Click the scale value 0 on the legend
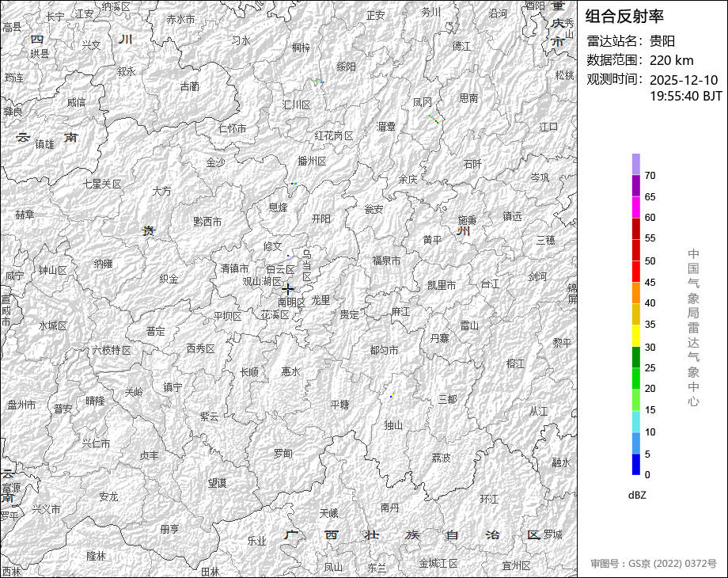This screenshot has width=728, height=578. click(x=647, y=475)
